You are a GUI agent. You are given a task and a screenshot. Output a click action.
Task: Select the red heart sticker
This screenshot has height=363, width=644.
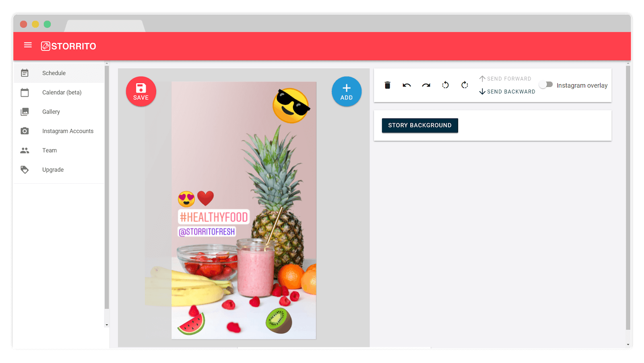(205, 199)
